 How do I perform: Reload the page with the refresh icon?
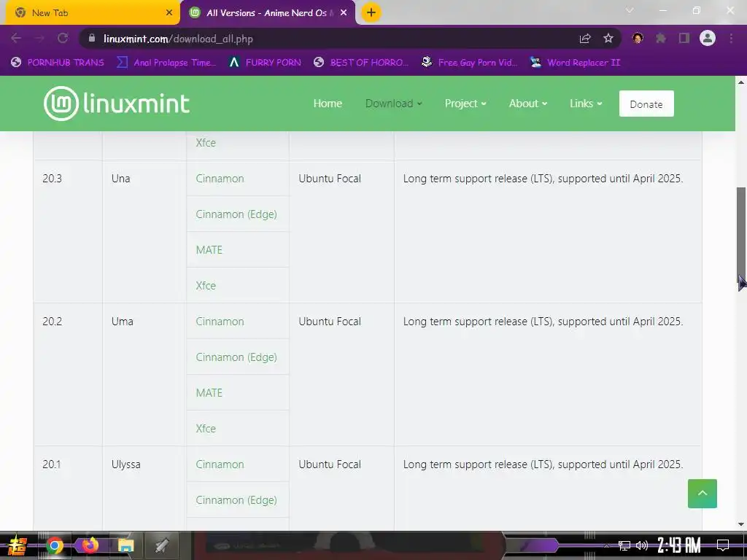(63, 38)
